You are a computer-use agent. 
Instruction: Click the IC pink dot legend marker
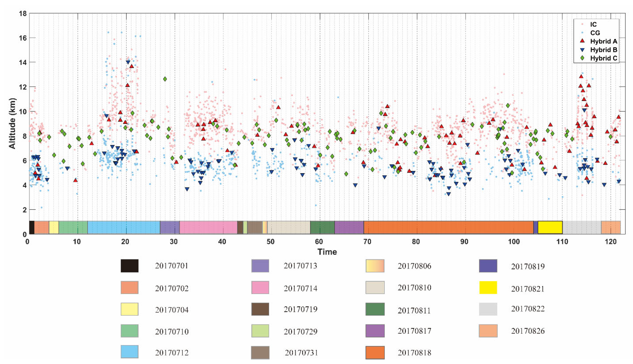click(x=582, y=24)
